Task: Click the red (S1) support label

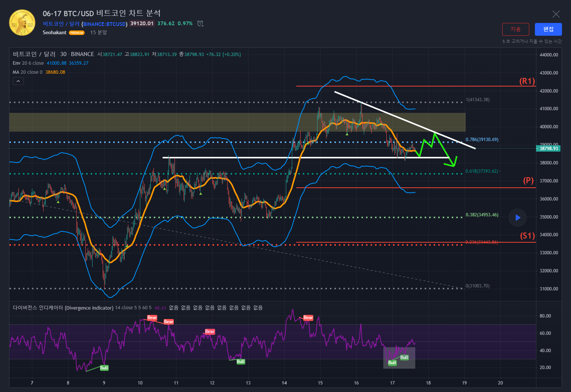Action: (x=527, y=236)
